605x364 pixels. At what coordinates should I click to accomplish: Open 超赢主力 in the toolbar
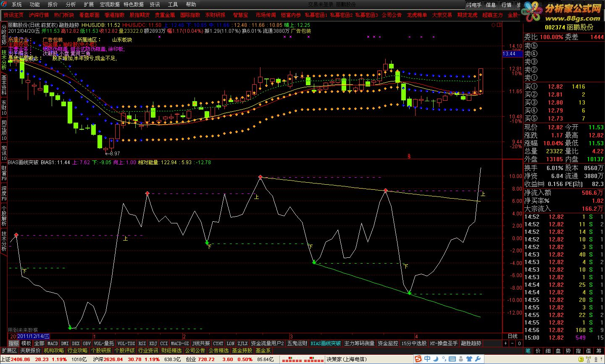tap(493, 15)
